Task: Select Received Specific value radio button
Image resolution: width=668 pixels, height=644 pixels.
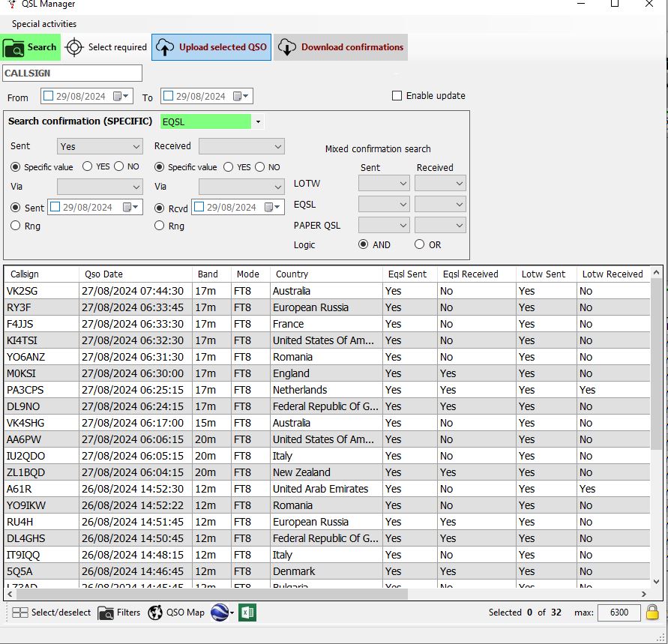Action: [x=160, y=167]
